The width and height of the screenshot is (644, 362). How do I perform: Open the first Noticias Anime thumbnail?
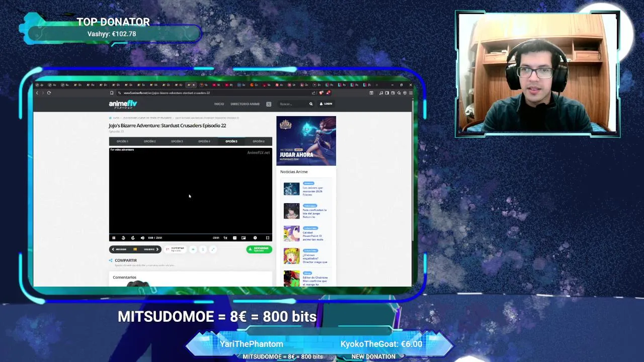click(291, 189)
